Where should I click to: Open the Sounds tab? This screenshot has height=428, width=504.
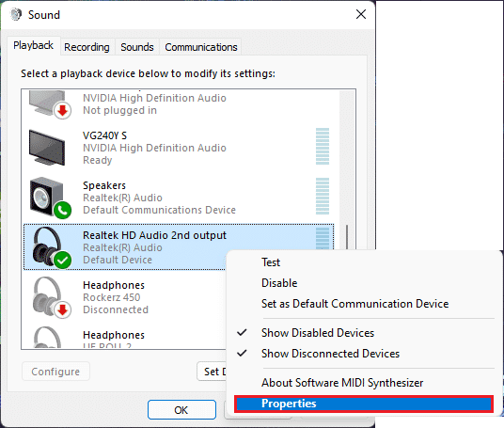click(x=137, y=47)
